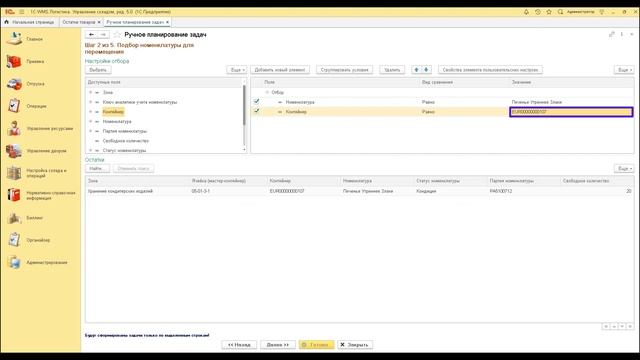The height and width of the screenshot is (360, 640).
Task: Open the Биллинг section icon
Action: pyautogui.click(x=14, y=218)
